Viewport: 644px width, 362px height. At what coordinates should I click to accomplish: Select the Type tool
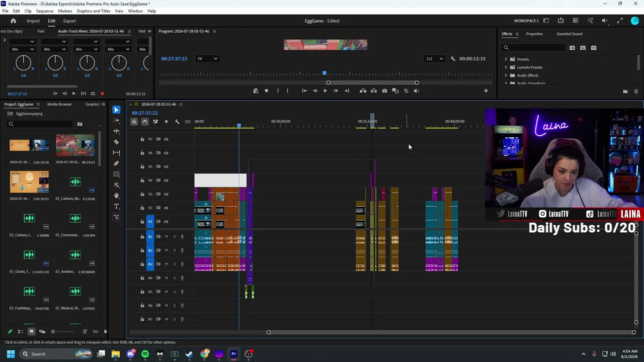(x=116, y=206)
